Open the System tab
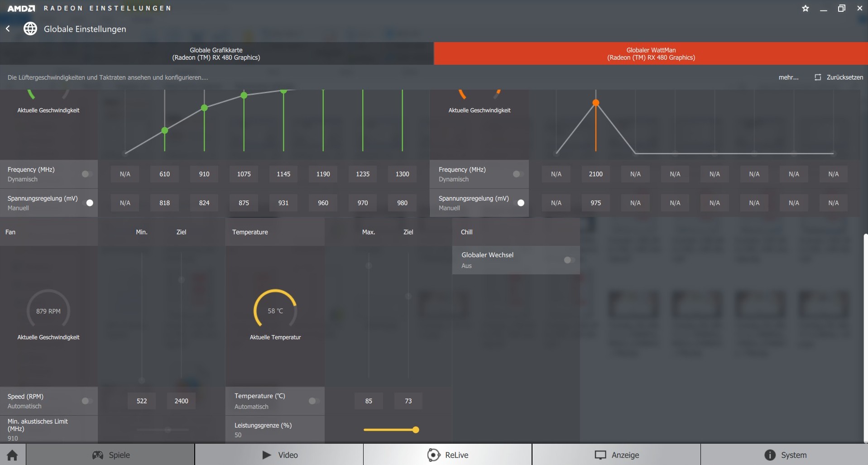Viewport: 868px width, 465px height. (x=784, y=455)
